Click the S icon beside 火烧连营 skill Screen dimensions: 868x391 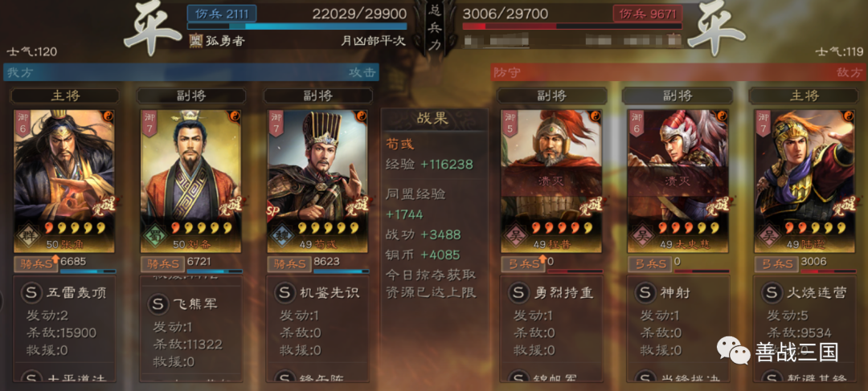772,293
